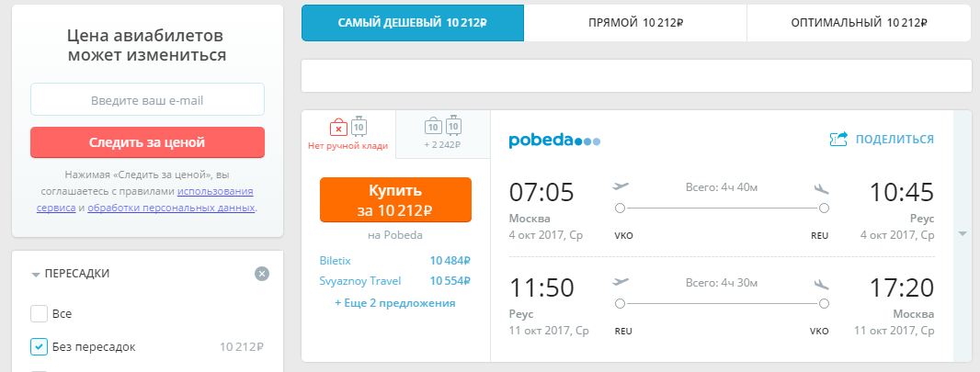Clear the ПЕРЕСАДКИ filter with the round X
The image size is (980, 372).
click(262, 274)
